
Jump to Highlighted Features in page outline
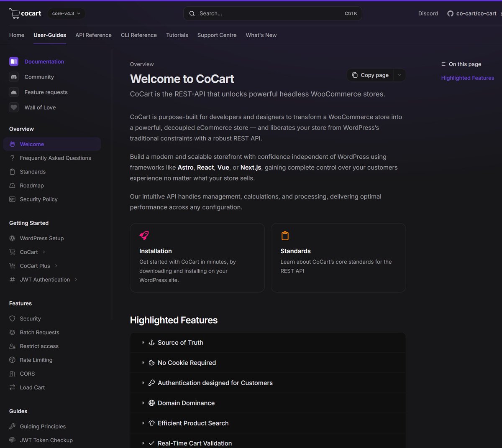(x=468, y=78)
